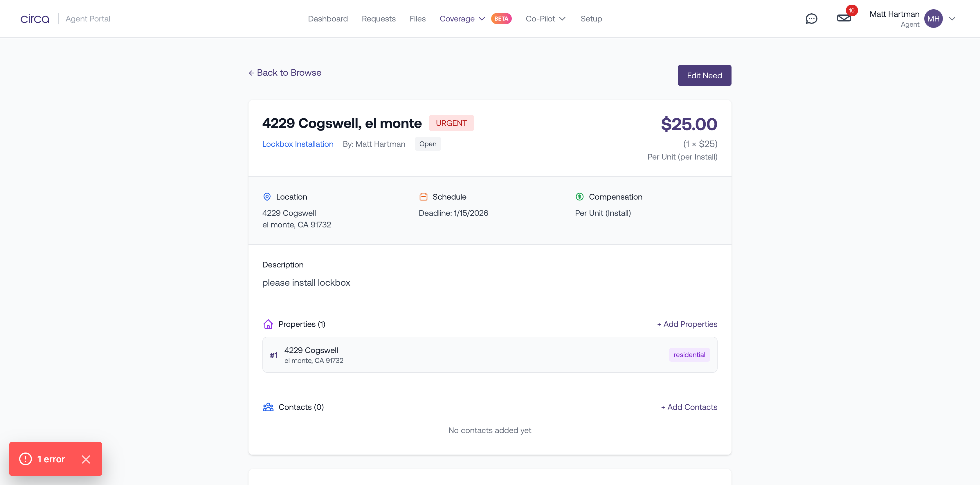Viewport: 980px width, 485px height.
Task: Follow the Back to Browse link
Action: [285, 73]
